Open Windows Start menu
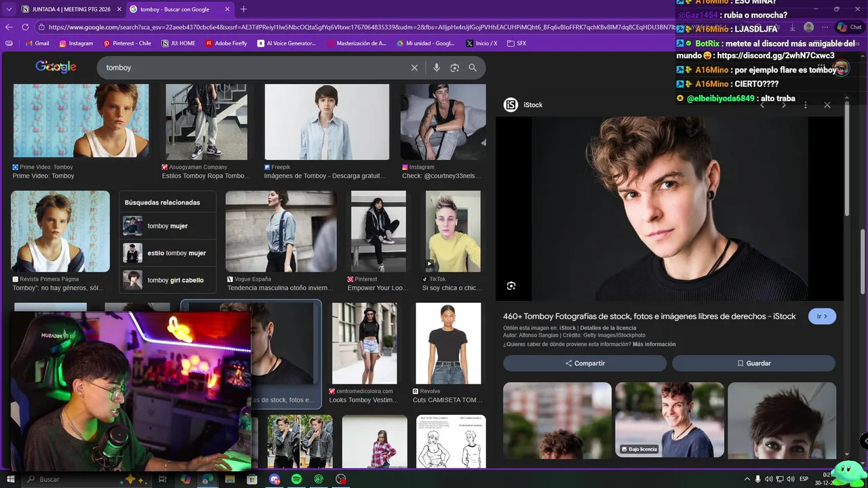 (11, 479)
